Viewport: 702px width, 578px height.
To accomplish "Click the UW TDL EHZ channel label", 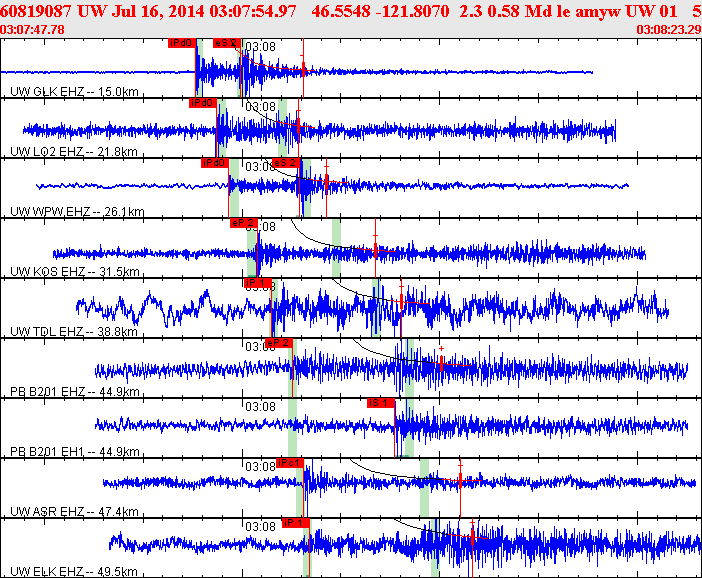I will click(x=74, y=332).
